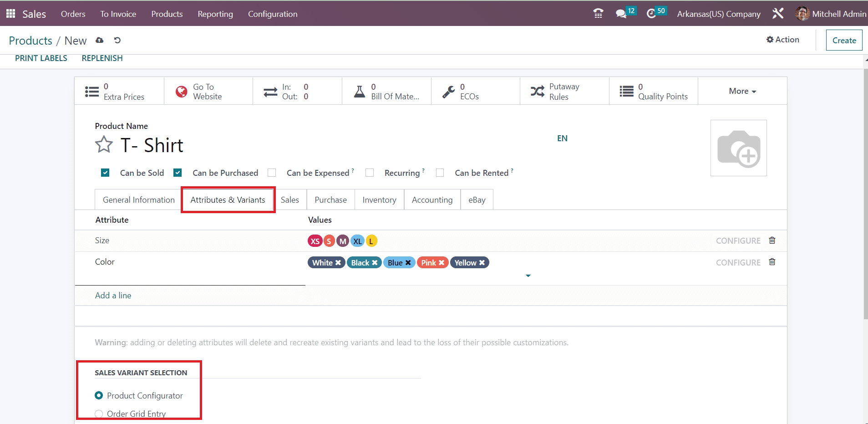This screenshot has height=424, width=868.
Task: Enable Can be Expensed checkbox
Action: [x=272, y=173]
